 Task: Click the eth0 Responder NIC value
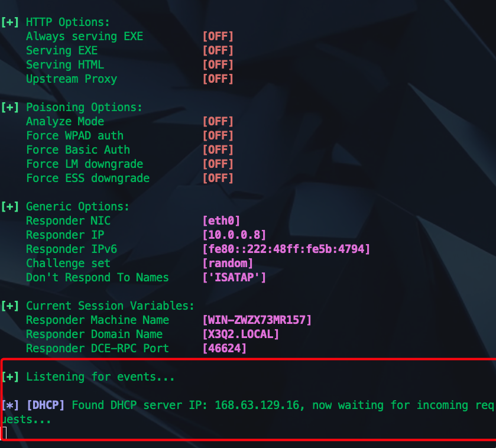click(x=221, y=221)
